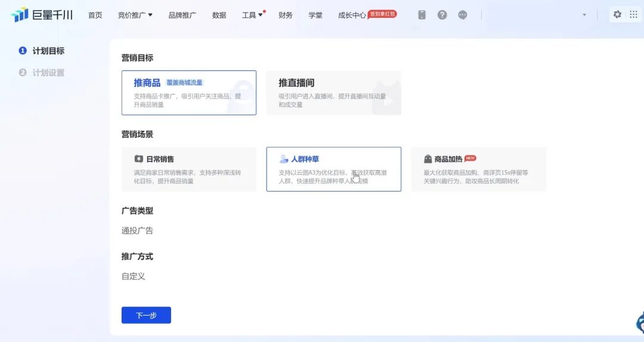The height and width of the screenshot is (342, 644).
Task: Click the 日常销售 card icon
Action: pyautogui.click(x=138, y=159)
